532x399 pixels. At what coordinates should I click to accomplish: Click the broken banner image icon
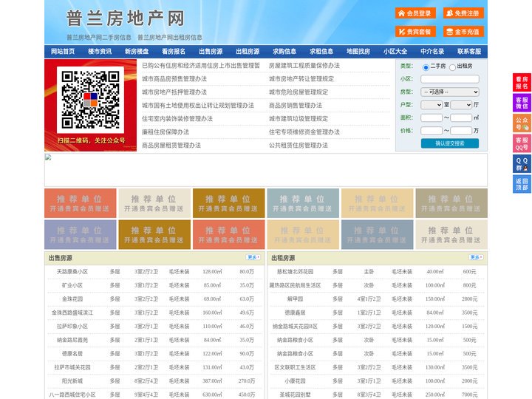point(48,157)
